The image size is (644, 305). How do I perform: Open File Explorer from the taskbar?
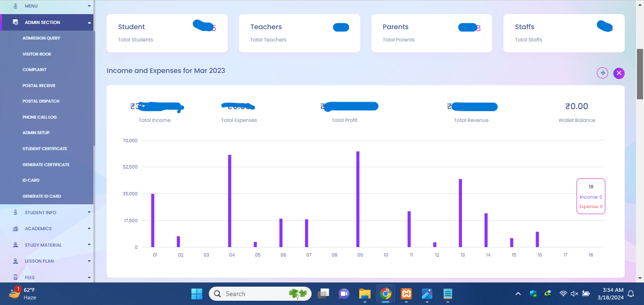click(364, 294)
